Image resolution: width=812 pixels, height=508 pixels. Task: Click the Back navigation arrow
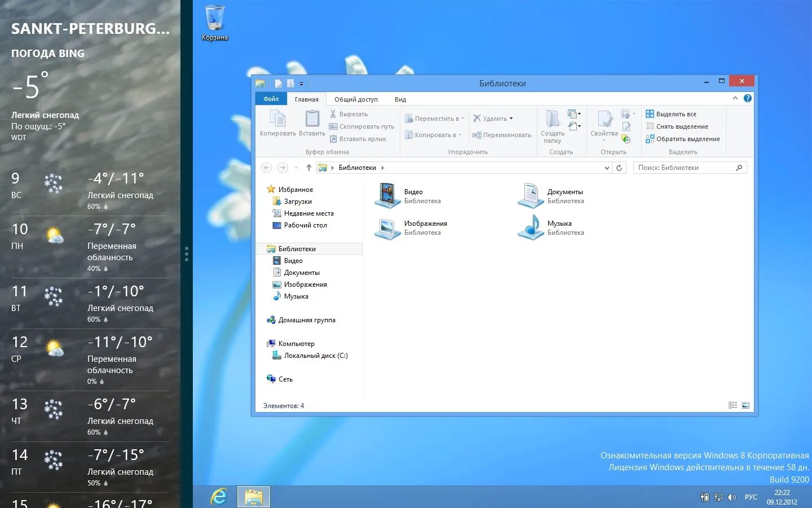coord(267,168)
